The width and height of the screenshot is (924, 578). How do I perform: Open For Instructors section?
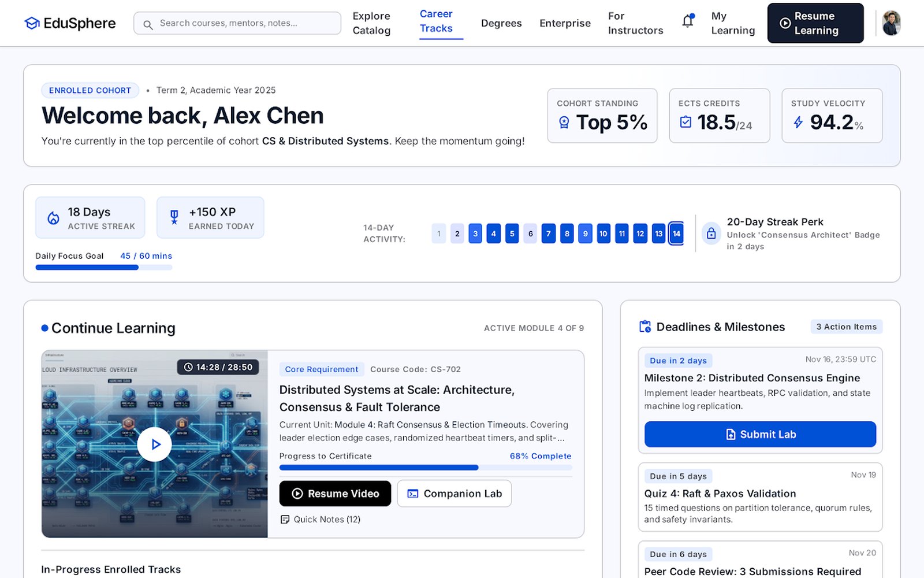tap(635, 23)
